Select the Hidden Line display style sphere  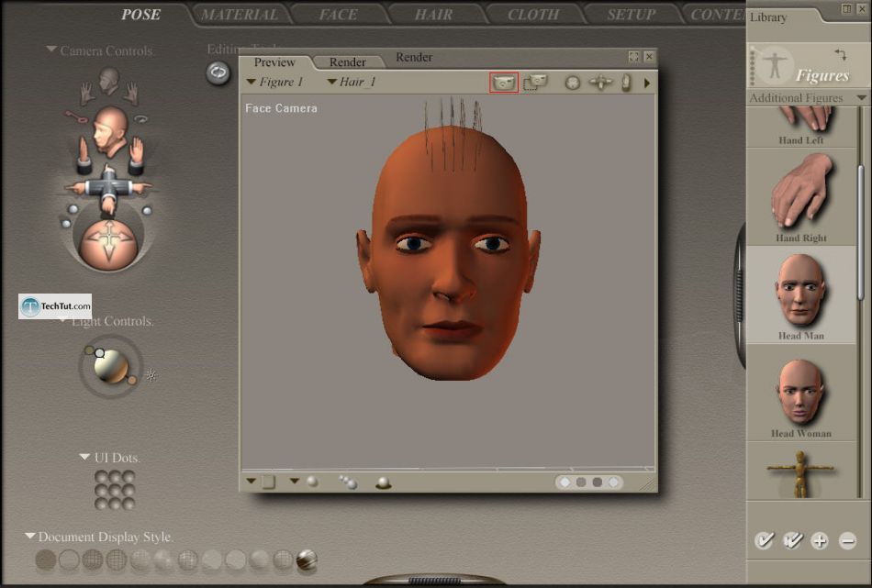click(x=117, y=560)
